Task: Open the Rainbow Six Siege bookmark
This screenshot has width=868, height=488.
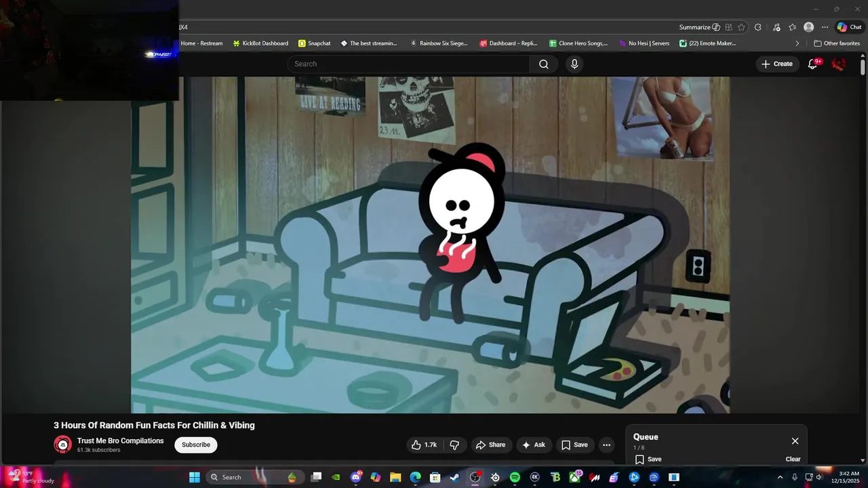Action: coord(439,43)
